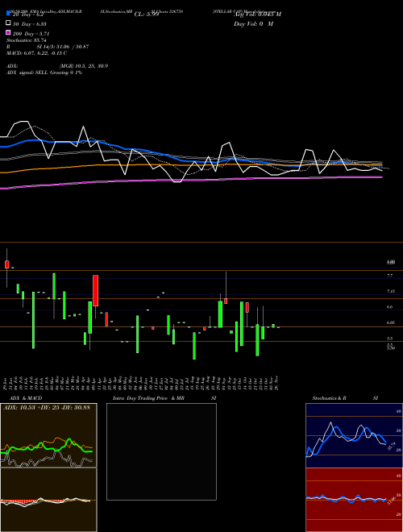Select the '20 Day - 6.2' legend text
Image resolution: width=403 pixels, height=532 pixels.
tap(28, 15)
